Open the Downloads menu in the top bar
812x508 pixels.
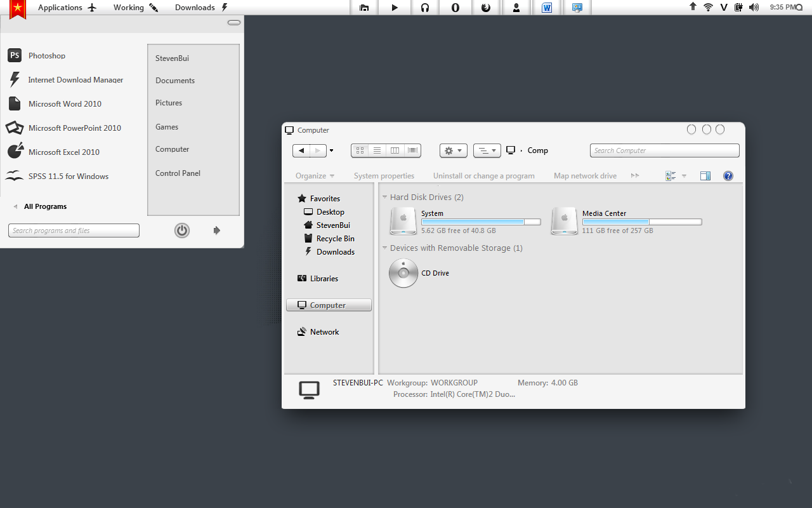[x=202, y=8]
